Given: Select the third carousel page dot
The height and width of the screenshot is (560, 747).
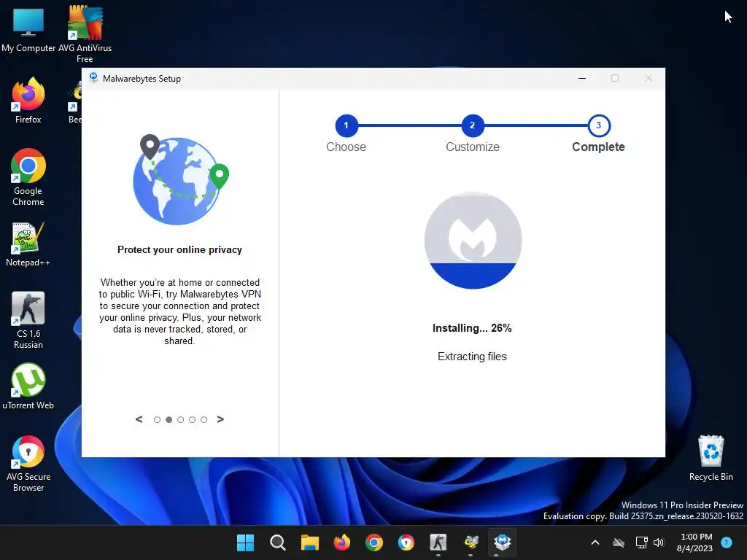Looking at the screenshot, I should click(180, 419).
